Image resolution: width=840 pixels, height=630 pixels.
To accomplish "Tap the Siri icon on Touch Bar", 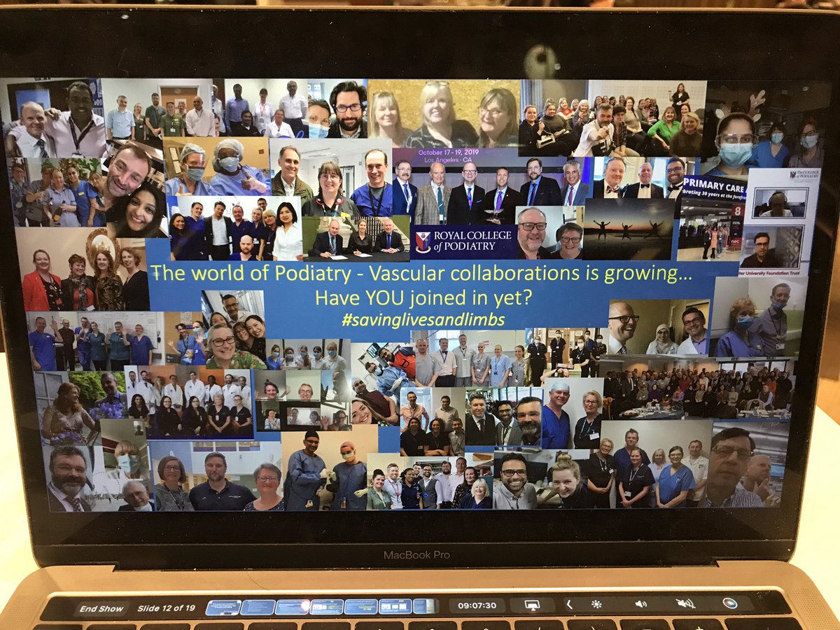I will [730, 602].
